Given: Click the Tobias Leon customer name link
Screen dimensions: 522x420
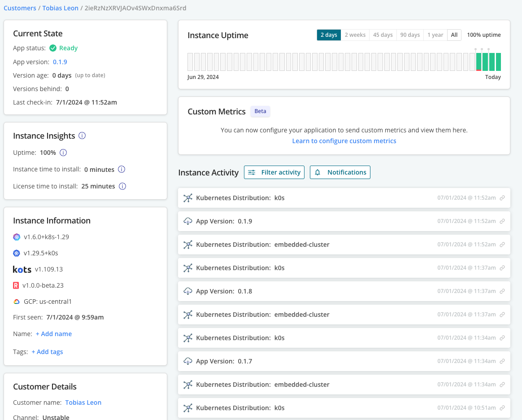Looking at the screenshot, I should [x=83, y=402].
